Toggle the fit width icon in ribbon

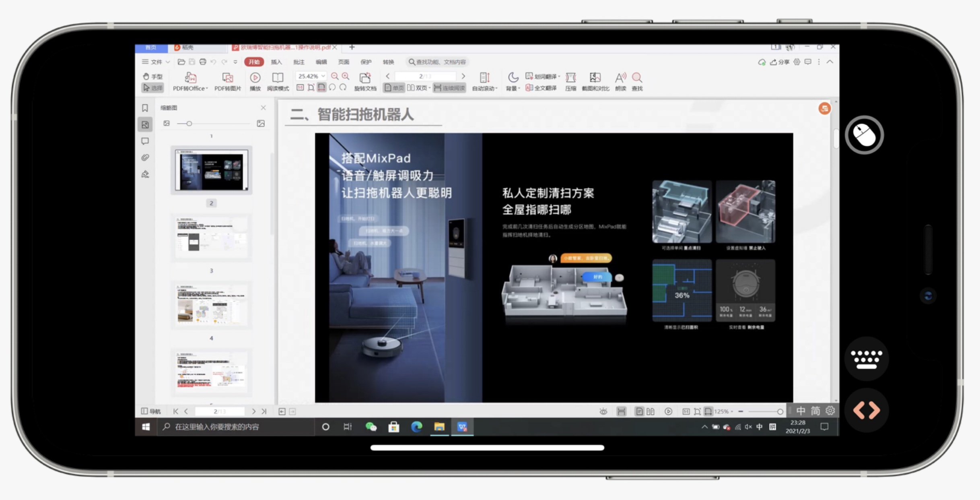coord(321,87)
